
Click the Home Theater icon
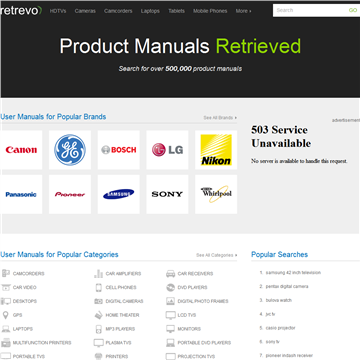(x=99, y=315)
